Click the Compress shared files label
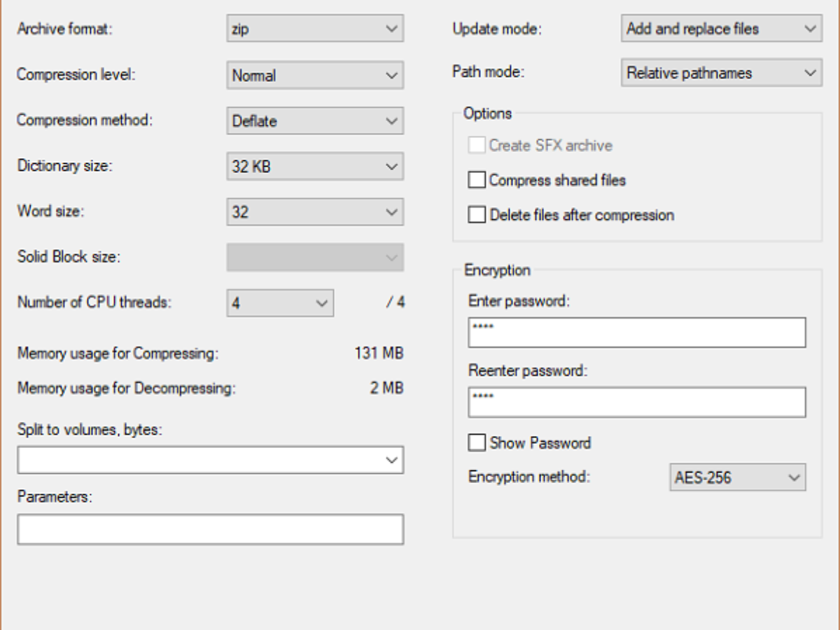840x630 pixels. pyautogui.click(x=557, y=181)
